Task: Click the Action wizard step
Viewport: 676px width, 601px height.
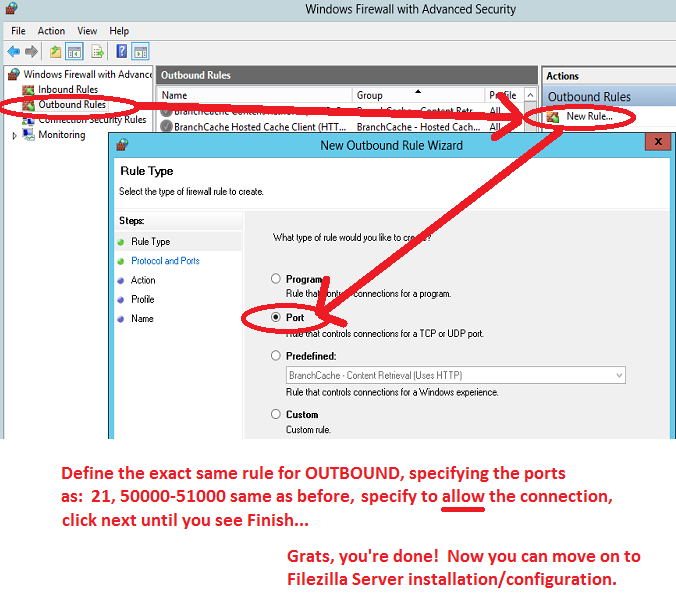Action: pos(143,280)
